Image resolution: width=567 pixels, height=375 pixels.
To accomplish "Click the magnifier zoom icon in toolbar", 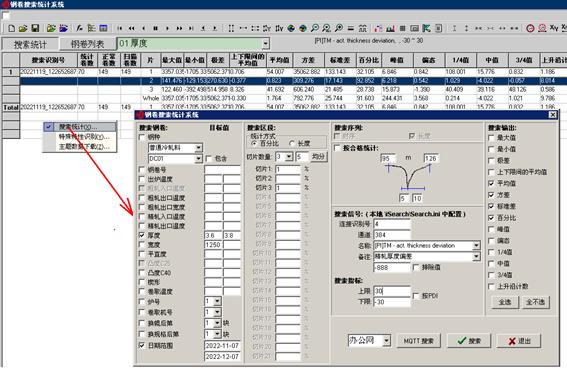I will [x=315, y=28].
